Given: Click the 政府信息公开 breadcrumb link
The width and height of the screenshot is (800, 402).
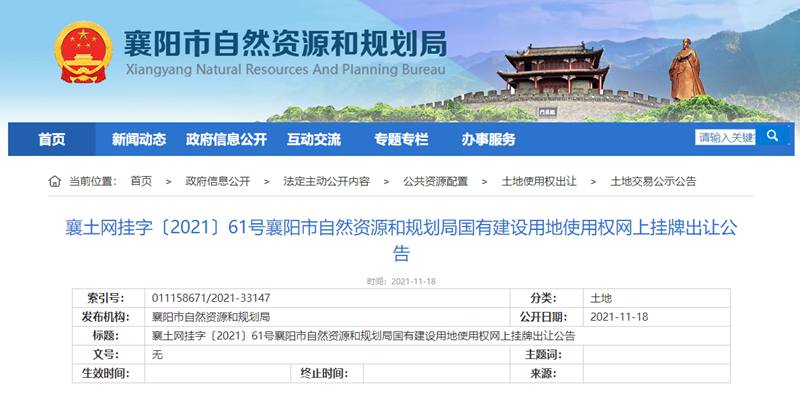Looking at the screenshot, I should 217,181.
